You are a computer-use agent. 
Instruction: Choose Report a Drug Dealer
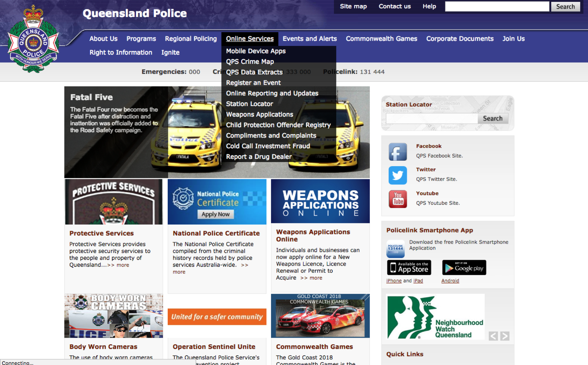point(259,157)
